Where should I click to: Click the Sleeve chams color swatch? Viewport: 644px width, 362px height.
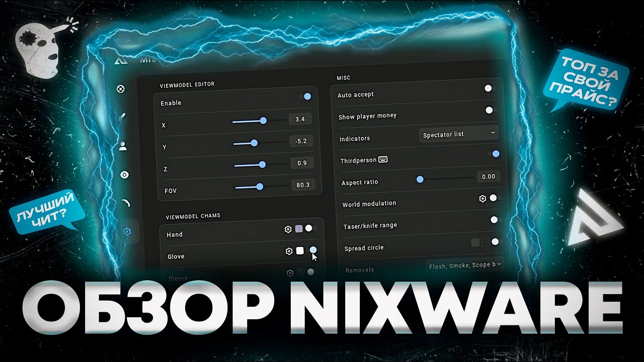(x=301, y=273)
